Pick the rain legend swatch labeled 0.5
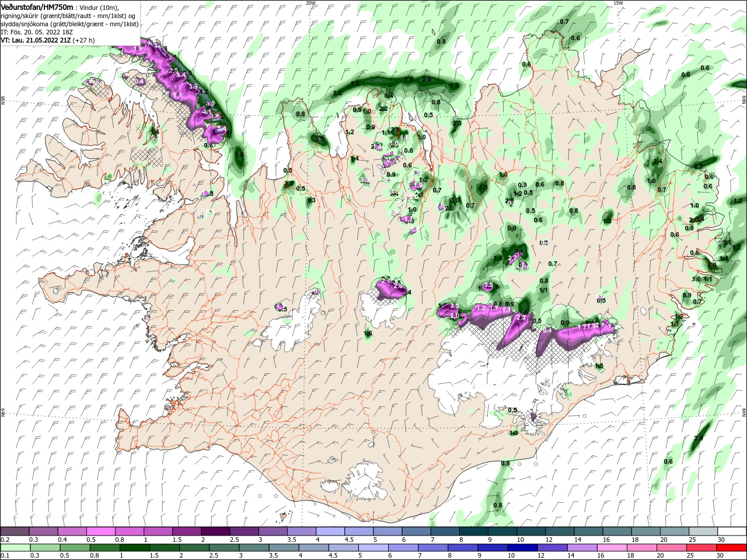 (75, 548)
